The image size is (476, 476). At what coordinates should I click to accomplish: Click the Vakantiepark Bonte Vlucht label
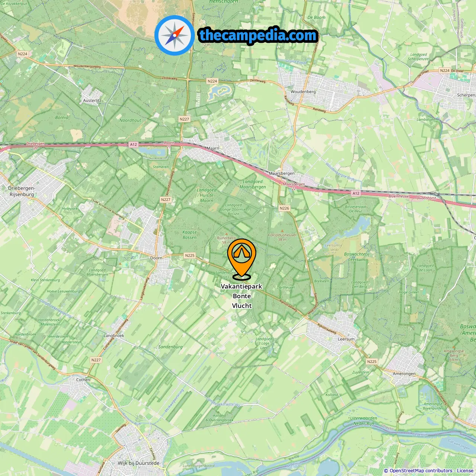(x=242, y=296)
